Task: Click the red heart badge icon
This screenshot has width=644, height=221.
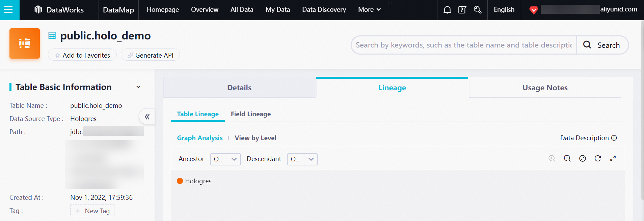Action: point(534,10)
